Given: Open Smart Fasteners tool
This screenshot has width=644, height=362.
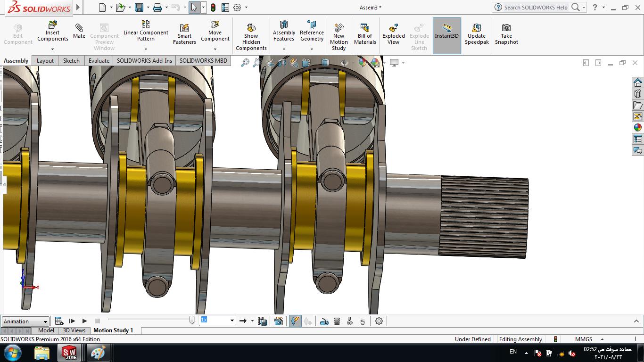Looking at the screenshot, I should point(184,34).
